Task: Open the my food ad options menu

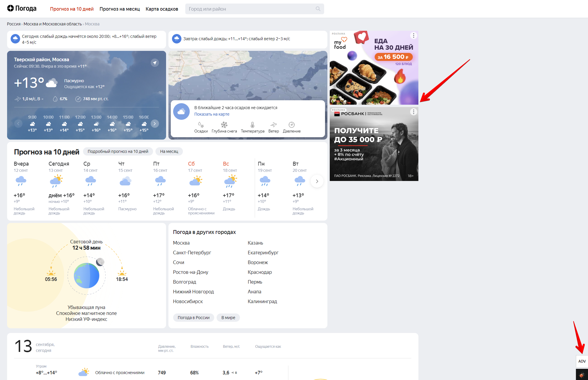Action: [x=413, y=35]
